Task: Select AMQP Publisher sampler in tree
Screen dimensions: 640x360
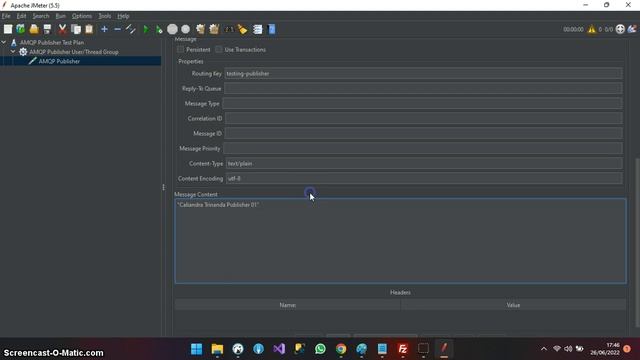Action: [59, 61]
